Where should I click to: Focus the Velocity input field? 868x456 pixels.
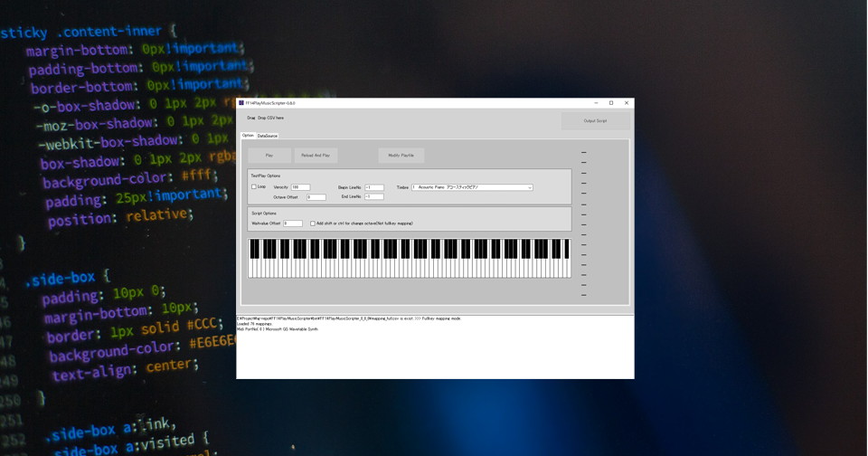click(x=300, y=187)
